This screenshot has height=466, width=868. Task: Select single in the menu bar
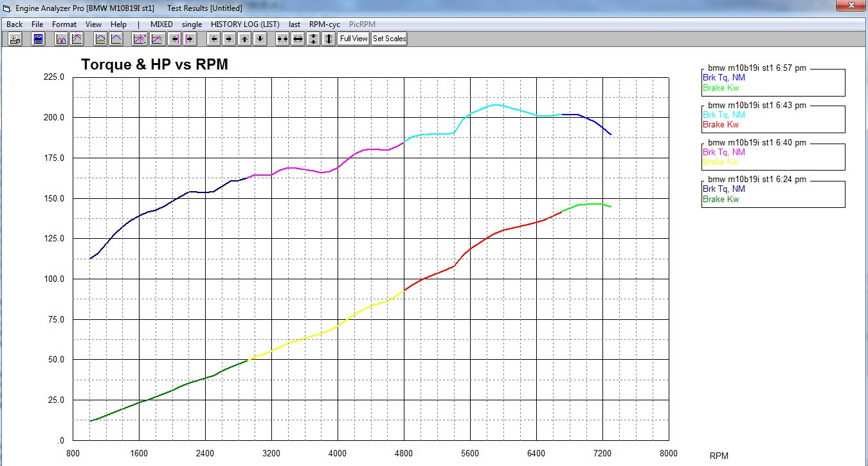pos(192,24)
